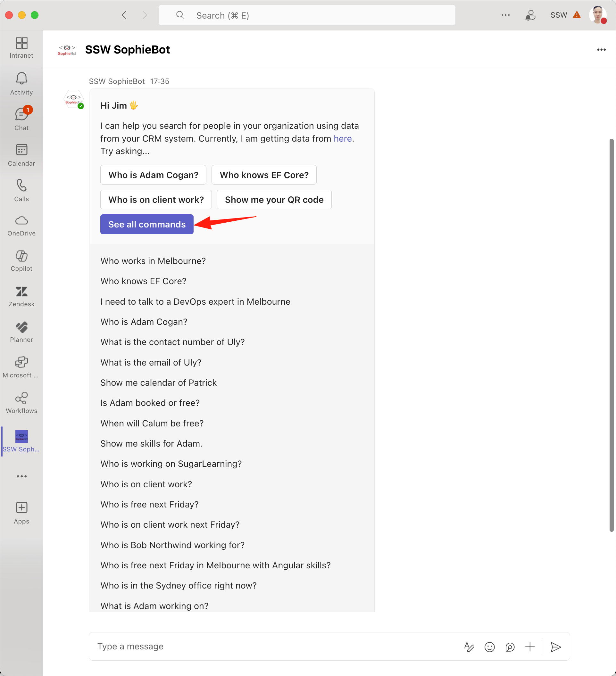Click the 'here' data source link
This screenshot has height=676, width=616.
click(342, 138)
